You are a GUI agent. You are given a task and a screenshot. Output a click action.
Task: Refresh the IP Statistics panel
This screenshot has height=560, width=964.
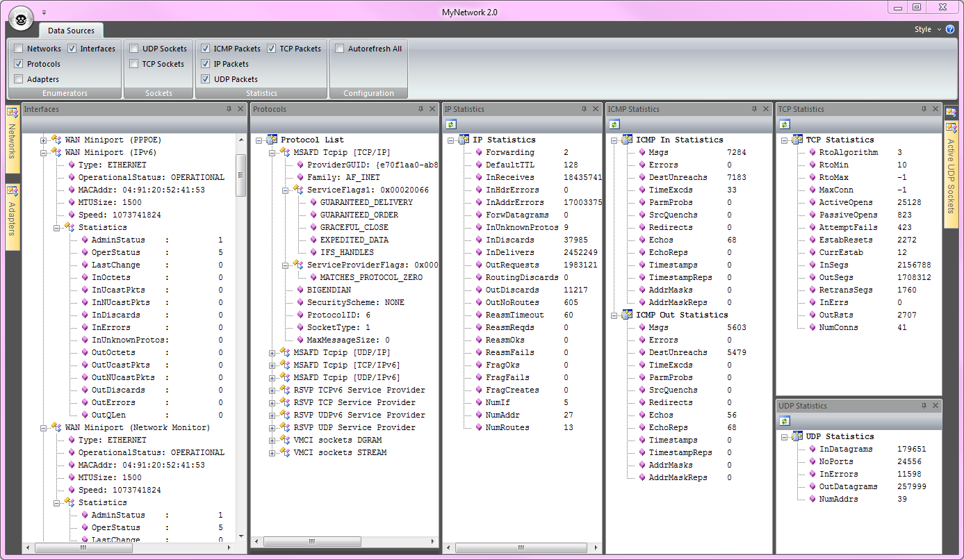[x=451, y=124]
